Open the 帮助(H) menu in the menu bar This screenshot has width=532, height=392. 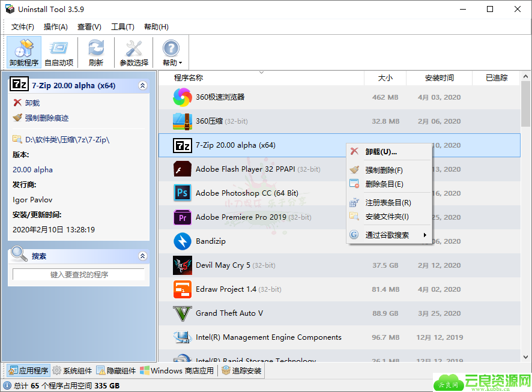(156, 27)
